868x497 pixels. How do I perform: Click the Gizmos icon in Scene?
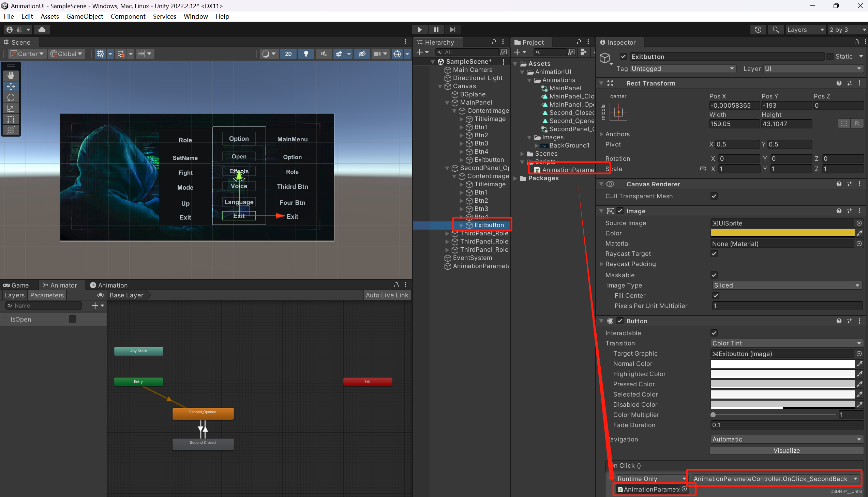tap(397, 53)
